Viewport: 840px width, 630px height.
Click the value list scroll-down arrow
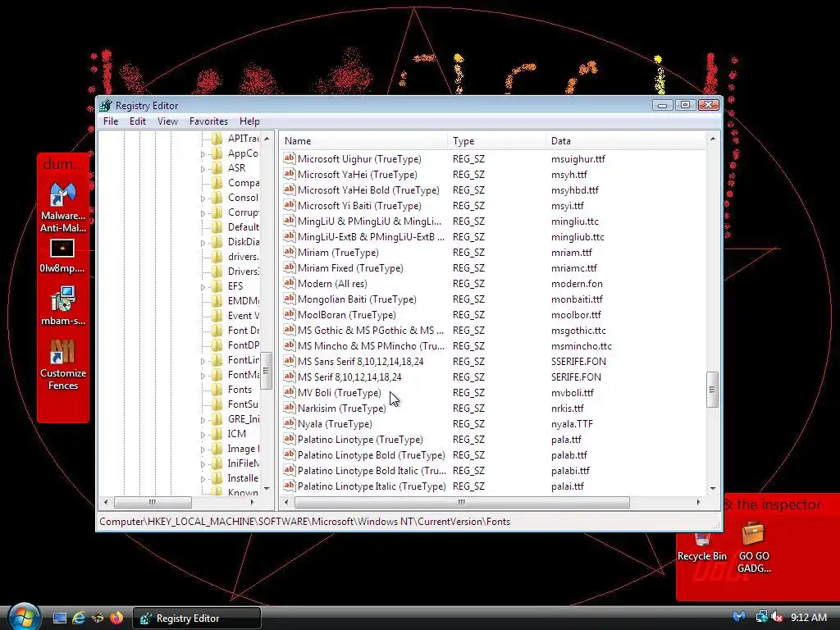pyautogui.click(x=713, y=488)
